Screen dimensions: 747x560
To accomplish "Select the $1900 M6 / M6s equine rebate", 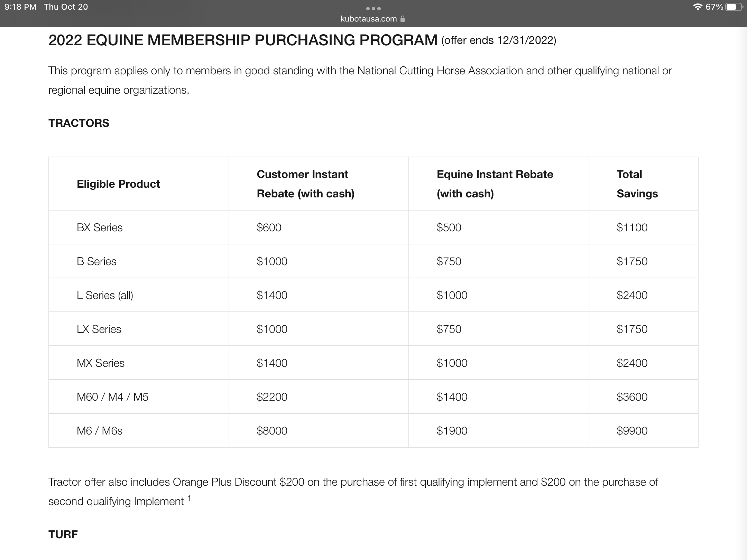I will click(452, 431).
